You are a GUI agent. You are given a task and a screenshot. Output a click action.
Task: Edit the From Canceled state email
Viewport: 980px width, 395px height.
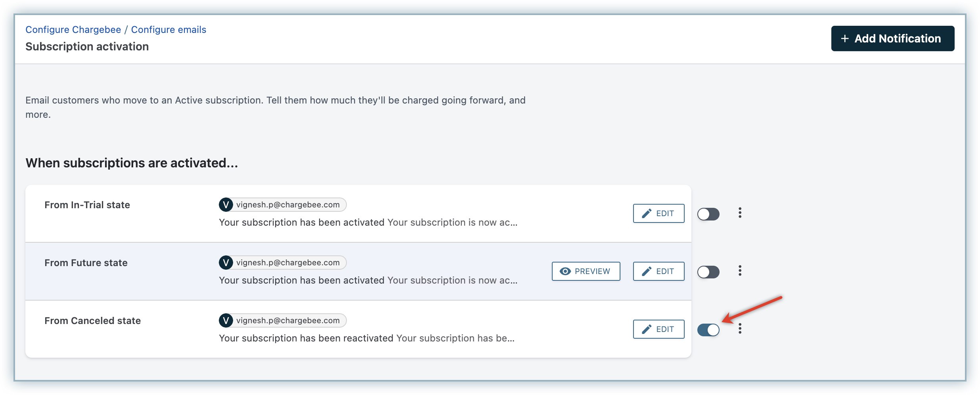coord(658,329)
